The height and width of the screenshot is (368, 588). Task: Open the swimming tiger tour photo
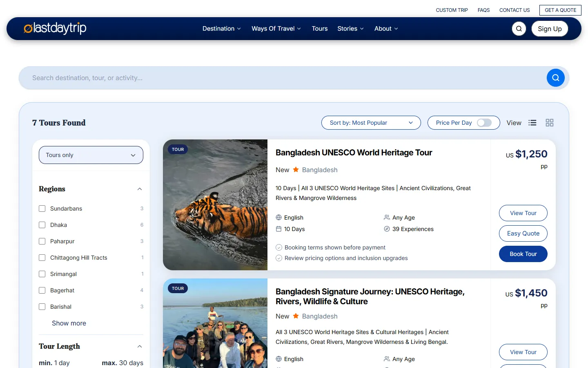[215, 205]
